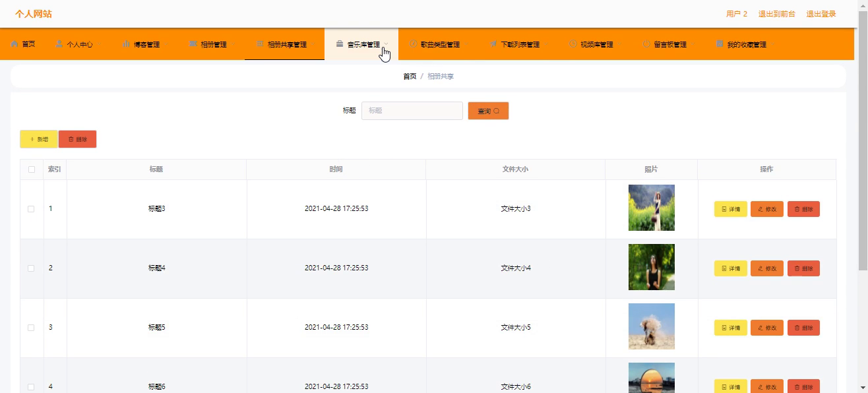The height and width of the screenshot is (393, 868).
Task: Click the person icon for 个人中心
Action: click(x=59, y=44)
